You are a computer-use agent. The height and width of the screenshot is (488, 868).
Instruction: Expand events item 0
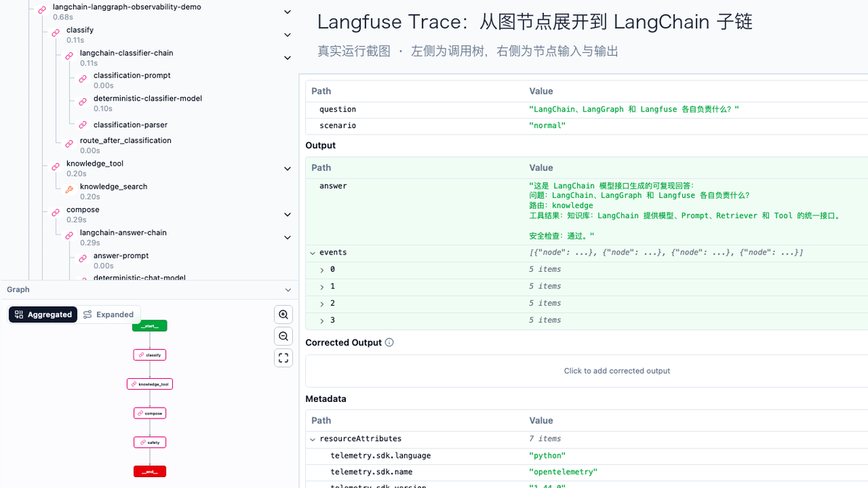pyautogui.click(x=322, y=270)
